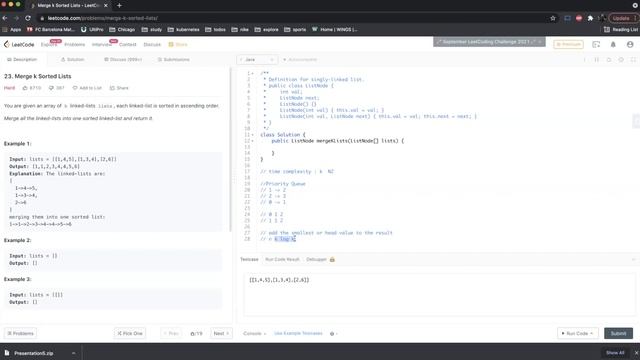Open PresentationS.zip download
Viewport: 640px width, 360px height.
pyautogui.click(x=33, y=353)
